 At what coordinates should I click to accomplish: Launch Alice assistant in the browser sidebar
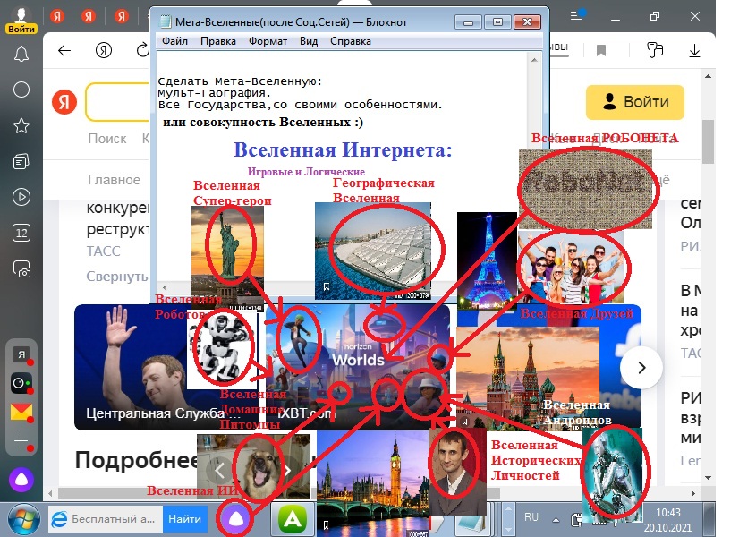pos(21,480)
